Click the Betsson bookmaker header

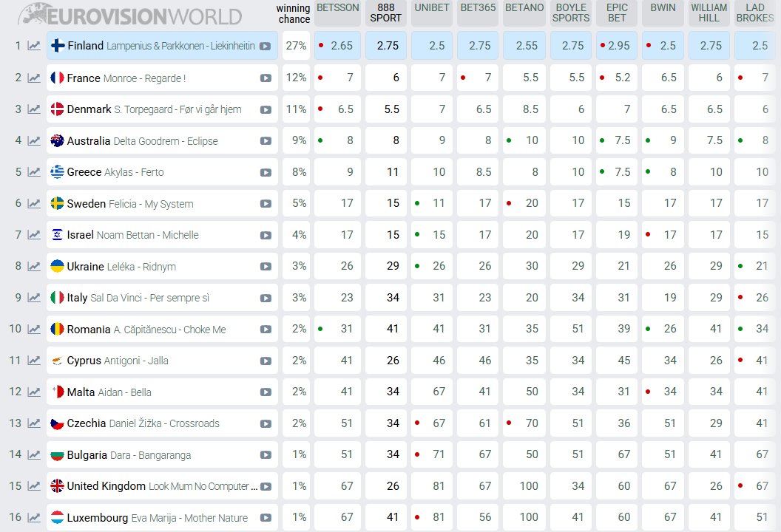337,8
